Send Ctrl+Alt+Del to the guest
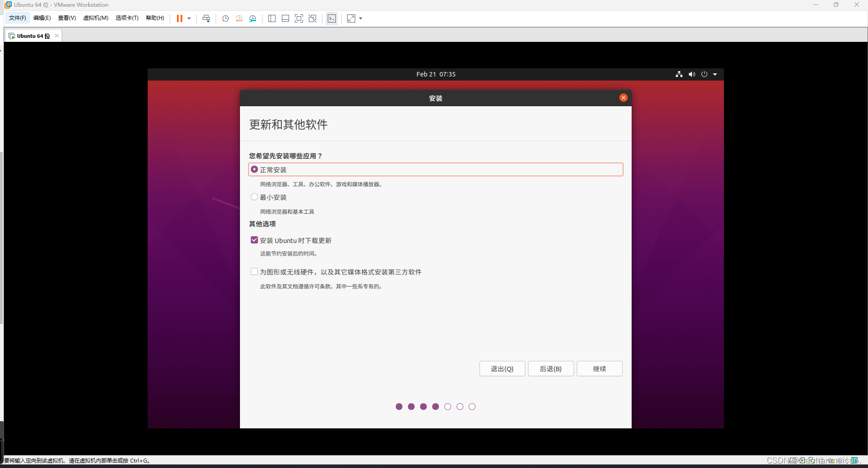This screenshot has width=868, height=468. pyautogui.click(x=206, y=18)
